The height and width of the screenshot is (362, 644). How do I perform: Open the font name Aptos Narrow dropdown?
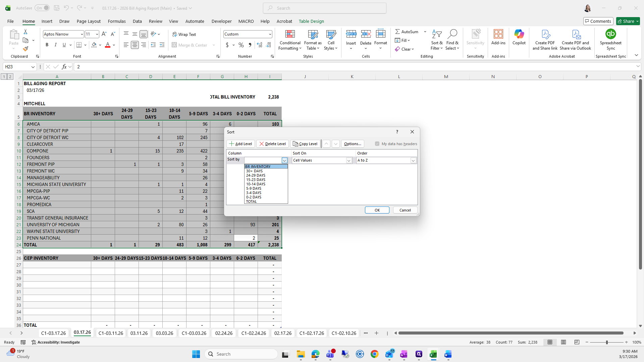[82, 34]
